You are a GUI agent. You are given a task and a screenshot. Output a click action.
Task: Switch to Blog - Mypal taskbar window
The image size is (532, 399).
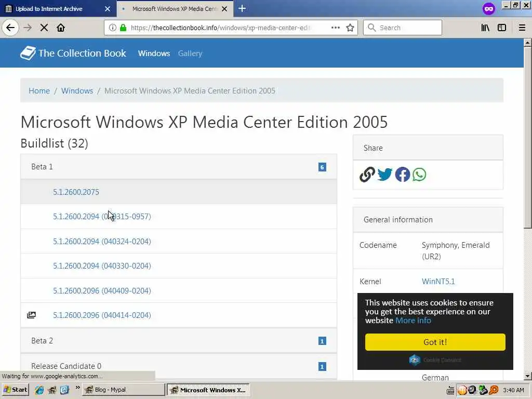tap(124, 390)
